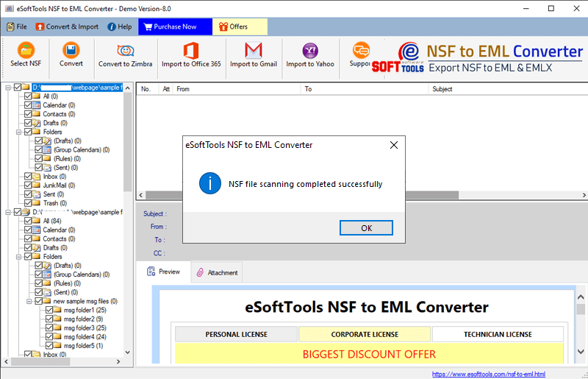
Task: Open the File menu
Action: click(16, 27)
